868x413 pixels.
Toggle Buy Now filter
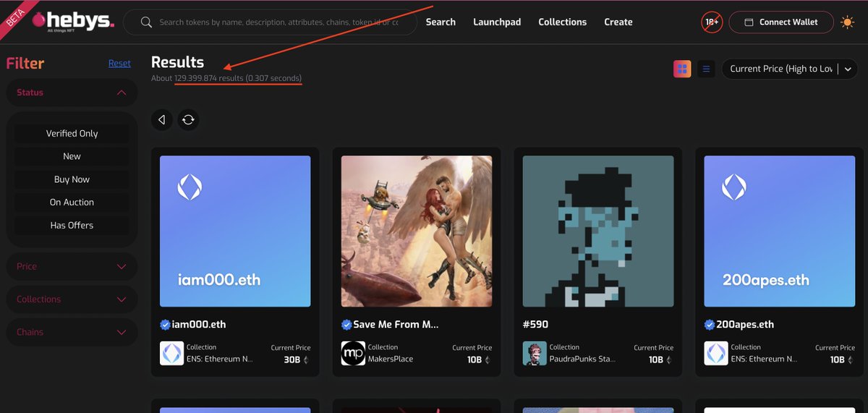[x=72, y=179]
